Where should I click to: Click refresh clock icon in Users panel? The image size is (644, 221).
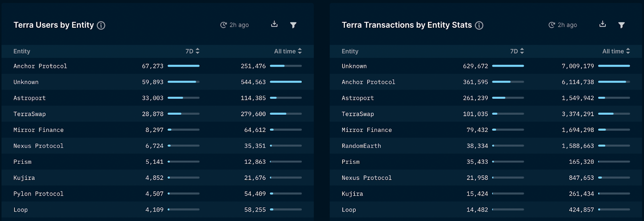click(x=224, y=25)
